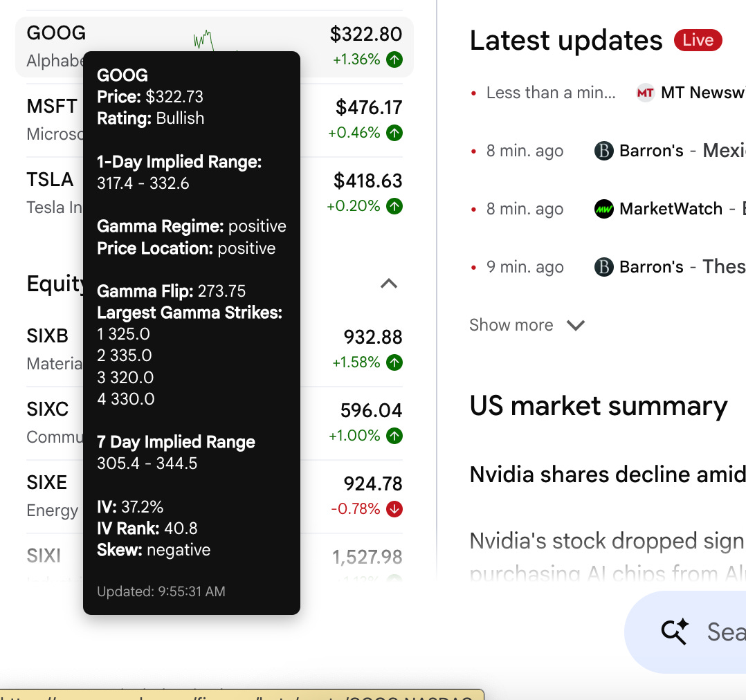Click the 596.04 SIXC value
The image size is (746, 700).
pos(371,410)
